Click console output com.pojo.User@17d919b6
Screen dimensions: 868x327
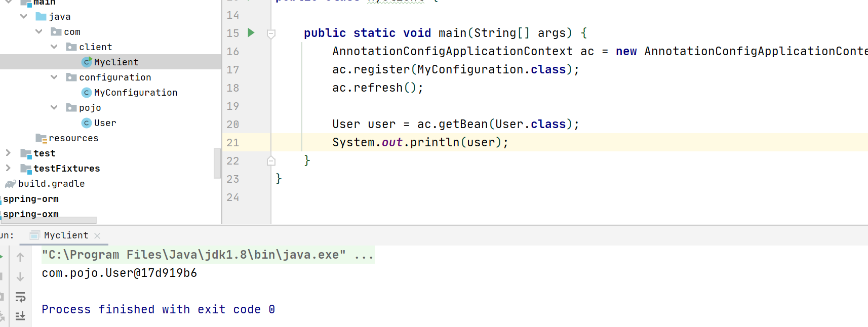[120, 273]
